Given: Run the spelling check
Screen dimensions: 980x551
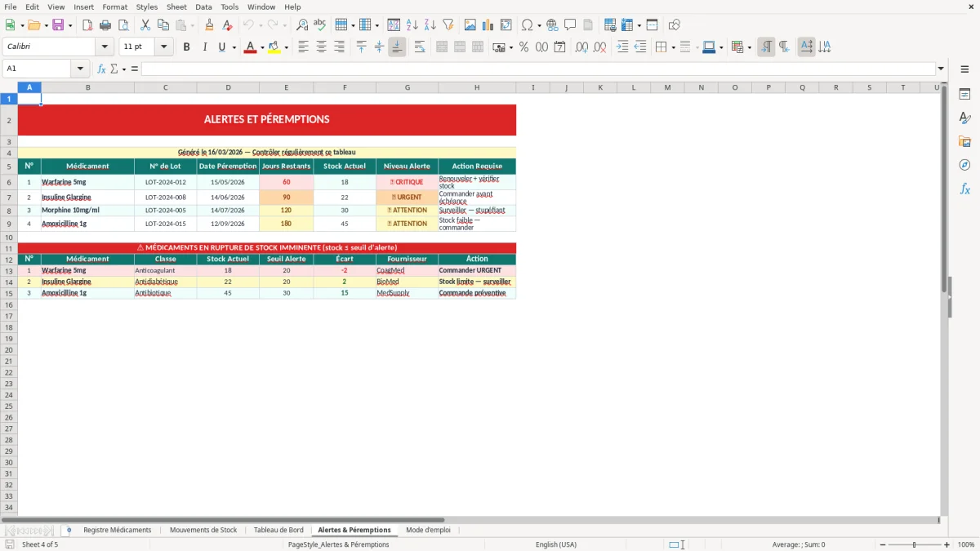Looking at the screenshot, I should [320, 24].
